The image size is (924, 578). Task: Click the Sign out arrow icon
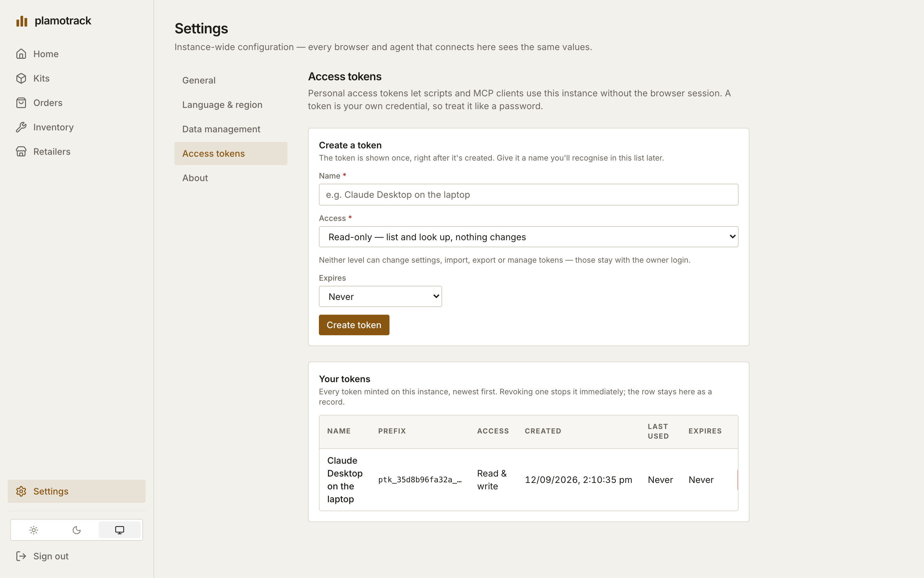pyautogui.click(x=21, y=556)
